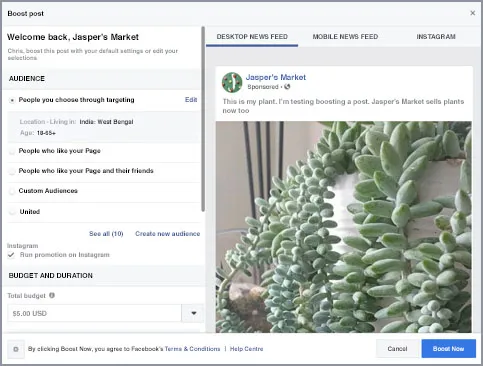
Task: Click the globe icon next to Sponsored
Action: (287, 87)
